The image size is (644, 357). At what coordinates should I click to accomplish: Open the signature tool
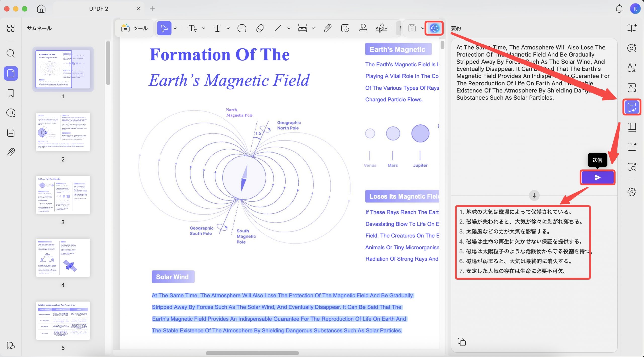381,28
